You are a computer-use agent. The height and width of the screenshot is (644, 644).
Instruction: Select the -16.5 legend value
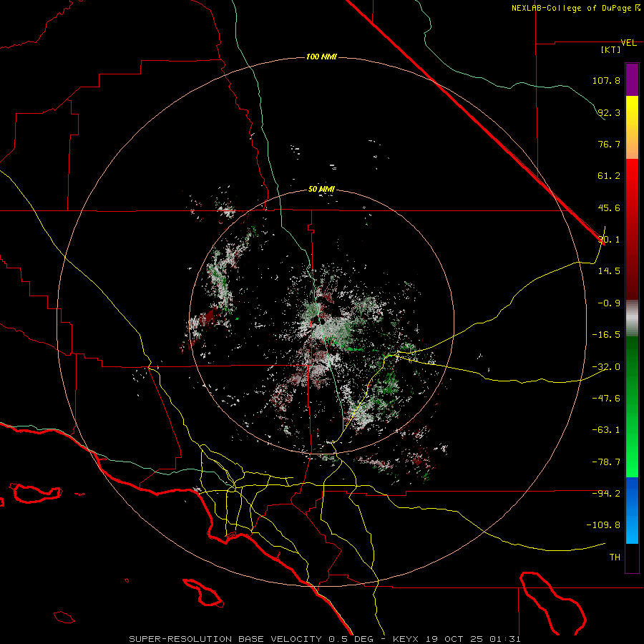click(606, 335)
